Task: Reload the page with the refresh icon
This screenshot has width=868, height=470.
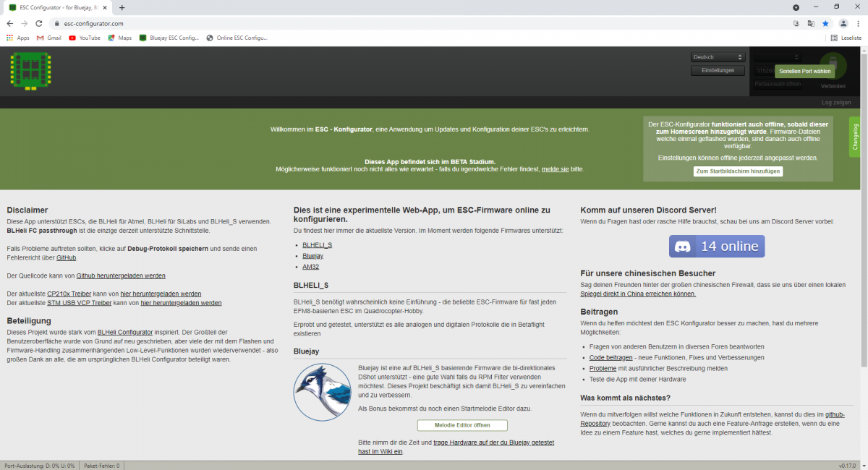Action: [x=39, y=23]
